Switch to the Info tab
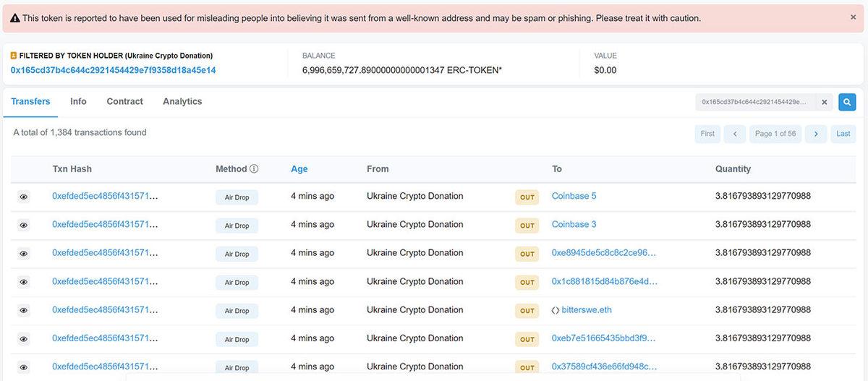 pyautogui.click(x=78, y=102)
